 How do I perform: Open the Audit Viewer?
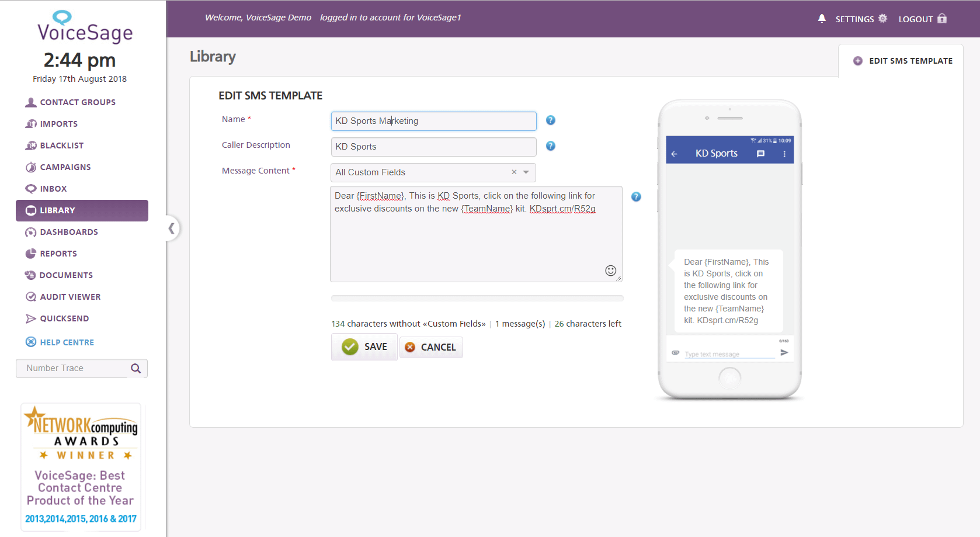tap(70, 296)
